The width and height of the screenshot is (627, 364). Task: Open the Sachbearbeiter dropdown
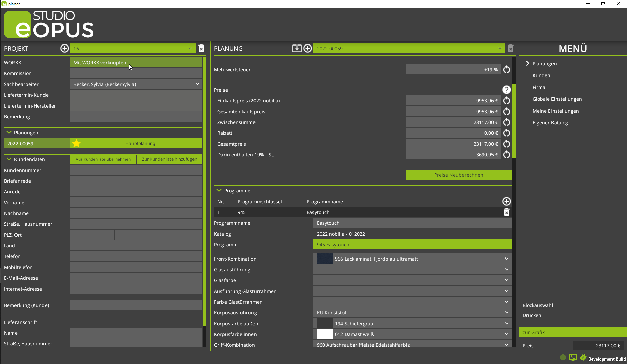pyautogui.click(x=197, y=84)
